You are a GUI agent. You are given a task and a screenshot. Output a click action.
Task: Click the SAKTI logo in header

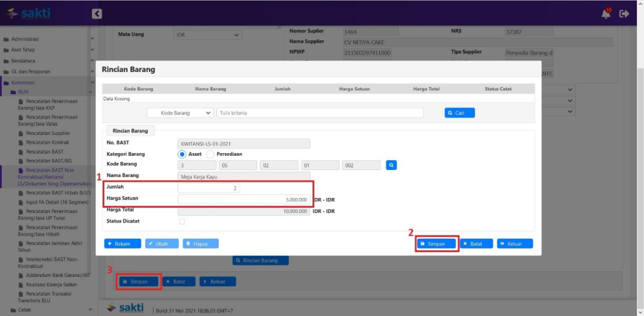click(29, 13)
